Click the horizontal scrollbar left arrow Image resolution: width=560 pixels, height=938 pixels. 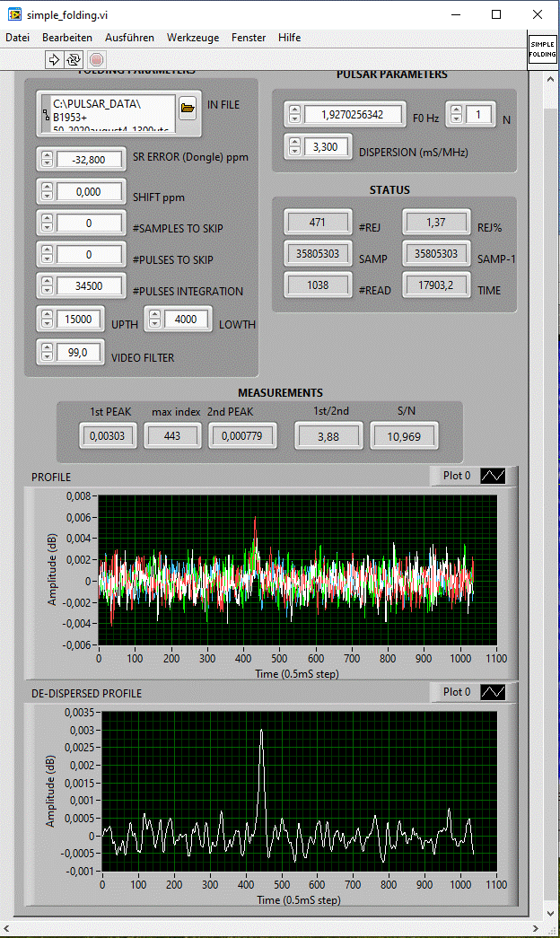click(6, 929)
